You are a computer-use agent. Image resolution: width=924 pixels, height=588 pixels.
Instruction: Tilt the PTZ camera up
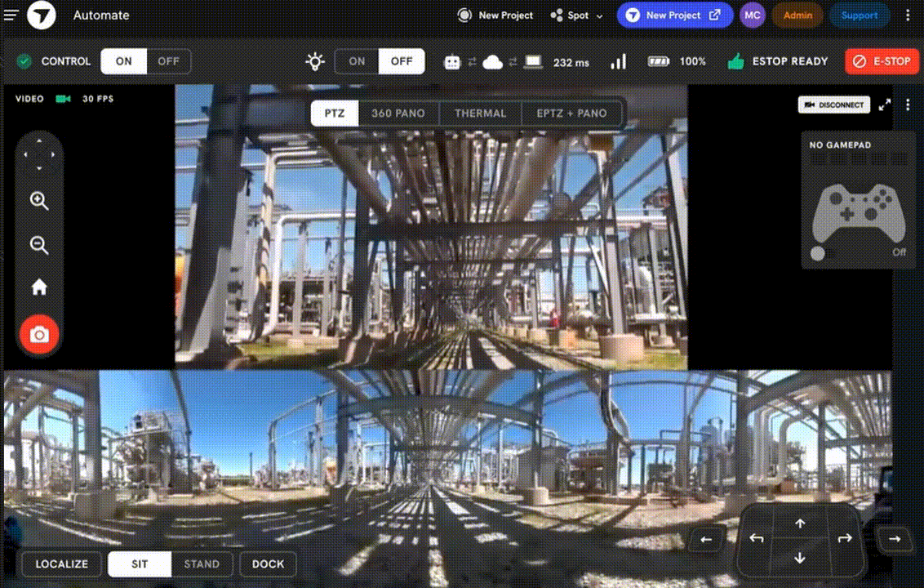click(39, 141)
